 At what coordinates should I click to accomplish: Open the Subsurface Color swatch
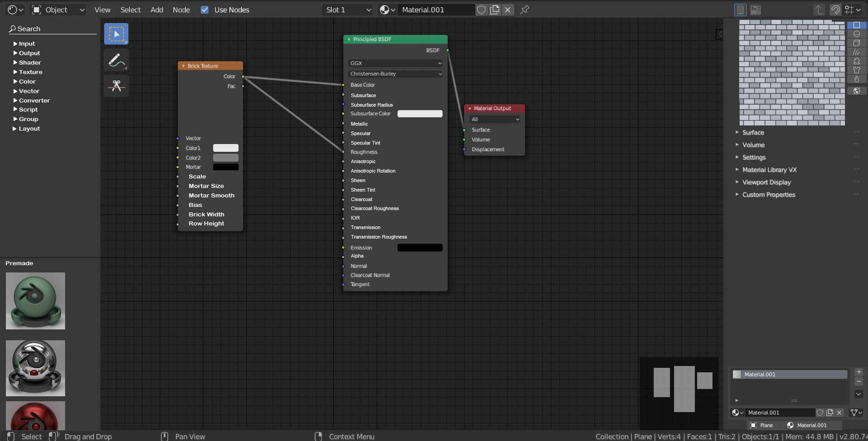[420, 114]
